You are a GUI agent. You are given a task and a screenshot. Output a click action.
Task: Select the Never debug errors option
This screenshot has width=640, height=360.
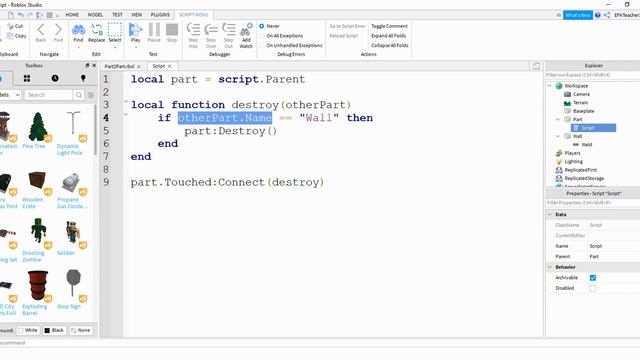coord(262,26)
